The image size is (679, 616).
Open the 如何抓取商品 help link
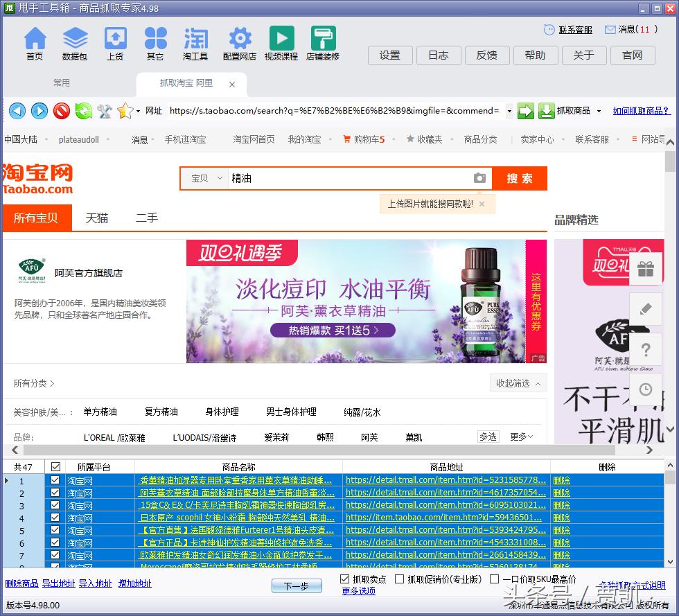[641, 112]
